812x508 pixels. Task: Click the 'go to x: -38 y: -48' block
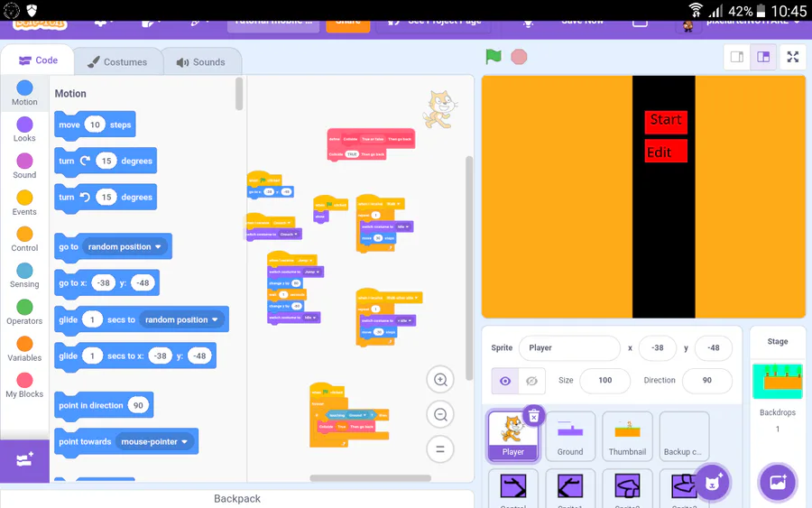pyautogui.click(x=106, y=282)
